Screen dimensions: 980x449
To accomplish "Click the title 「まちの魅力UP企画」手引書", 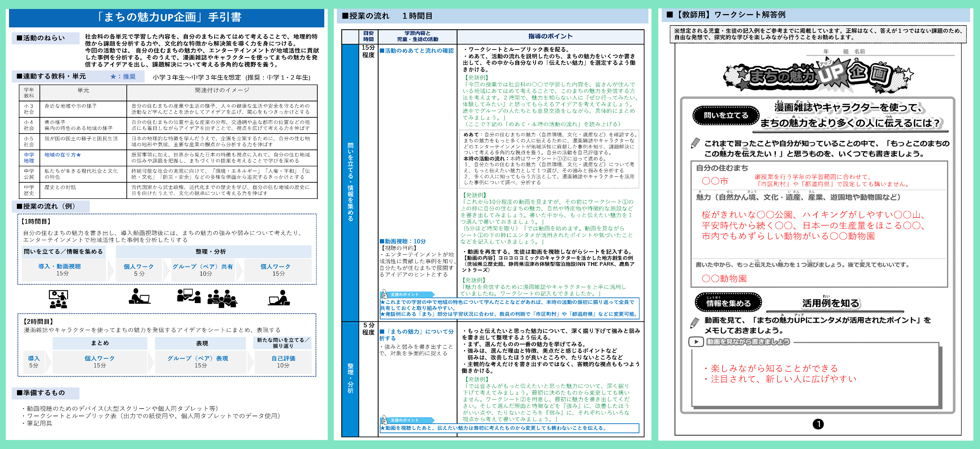I will (167, 18).
